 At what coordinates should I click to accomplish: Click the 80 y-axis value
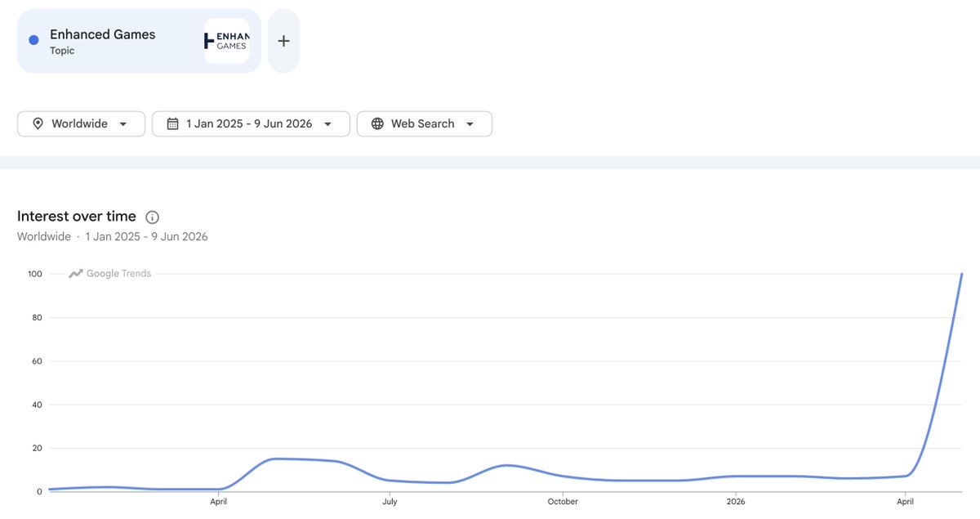[x=37, y=317]
